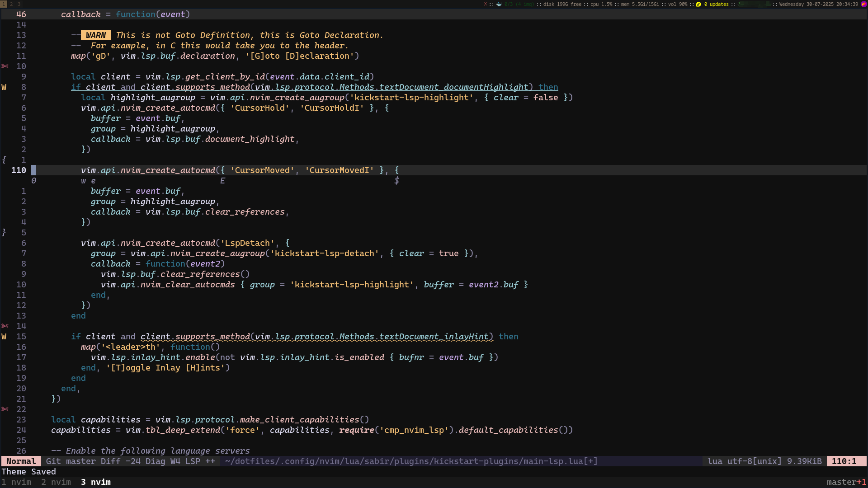Click the closing brace fold marker in gutter

coord(4,233)
